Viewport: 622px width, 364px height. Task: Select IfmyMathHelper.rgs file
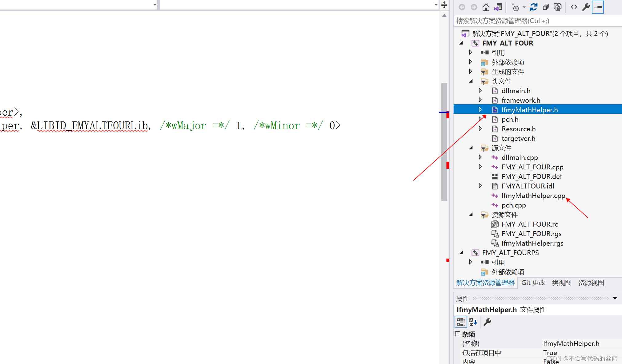coord(532,243)
